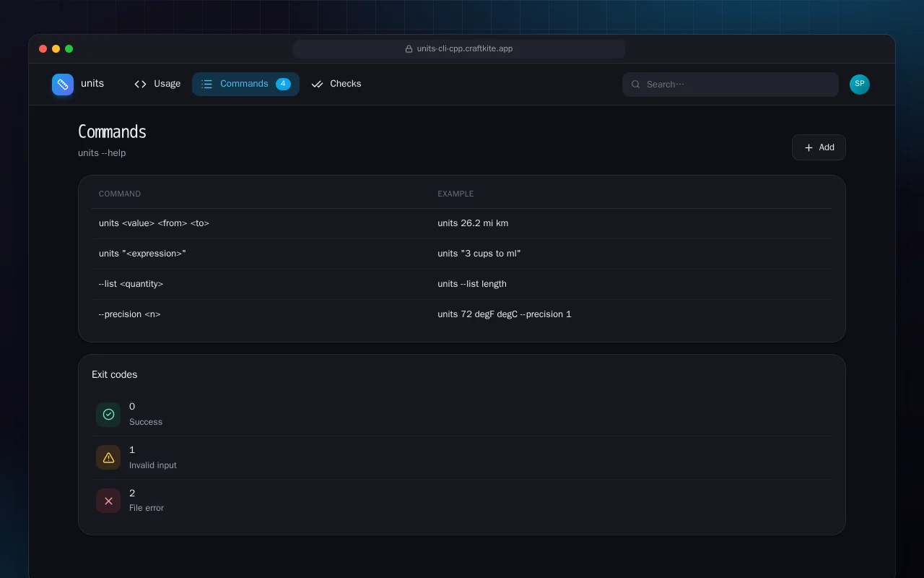Select the Commands tab
This screenshot has height=578, width=924.
point(245,84)
